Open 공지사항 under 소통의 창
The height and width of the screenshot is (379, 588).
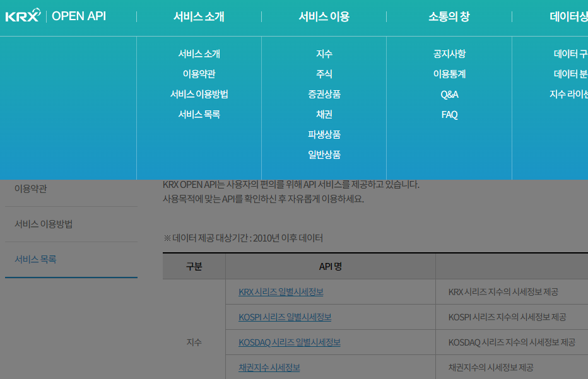point(449,54)
